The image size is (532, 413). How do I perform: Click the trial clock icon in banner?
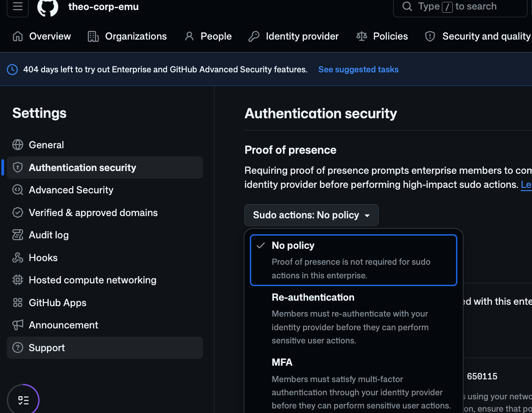(x=12, y=70)
